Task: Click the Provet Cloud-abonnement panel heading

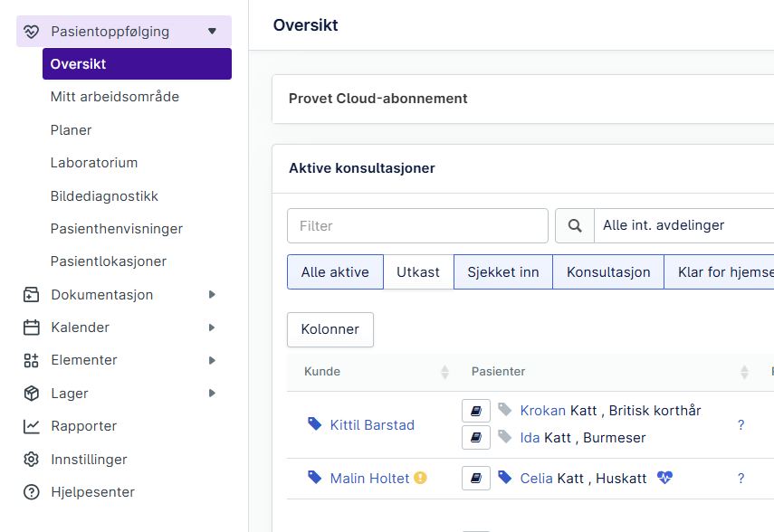Action: (378, 99)
